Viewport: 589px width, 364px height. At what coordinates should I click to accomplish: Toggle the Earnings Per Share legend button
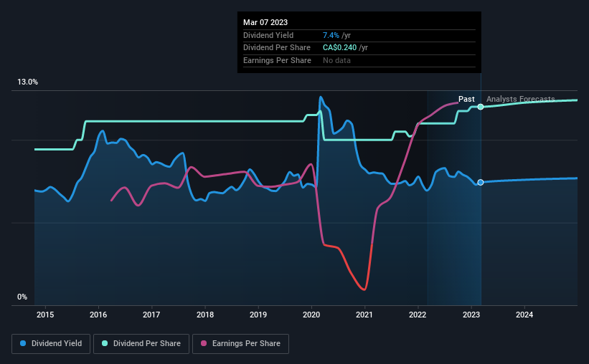click(240, 344)
